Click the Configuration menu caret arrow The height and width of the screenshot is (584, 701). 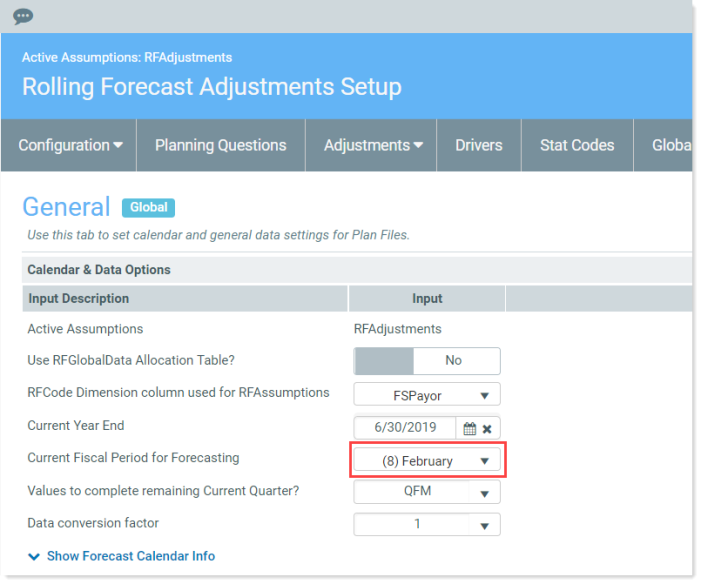118,145
